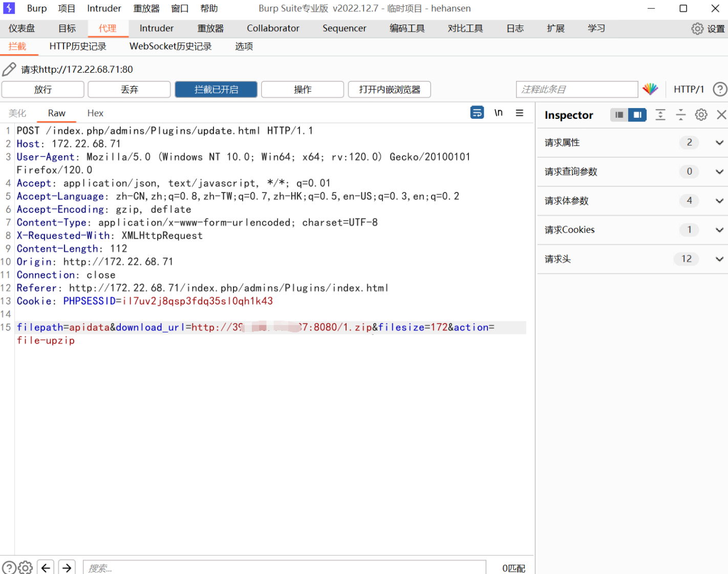Viewport: 728px width, 574px height.
Task: Click the HTTP/1 protocol label
Action: [x=689, y=89]
